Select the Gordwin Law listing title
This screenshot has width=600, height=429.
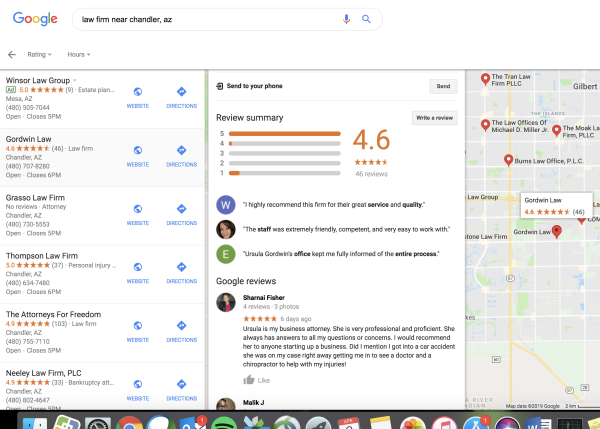tap(28, 139)
